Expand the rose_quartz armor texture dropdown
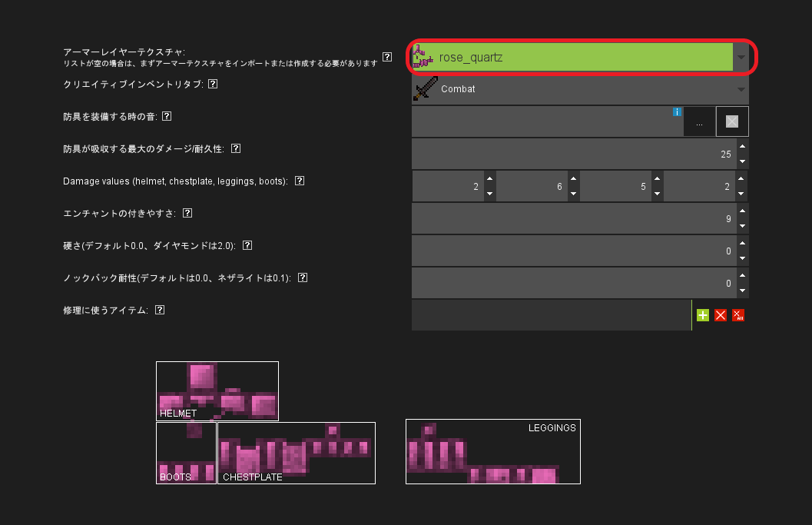Screen dimensions: 812x525 (x=741, y=58)
